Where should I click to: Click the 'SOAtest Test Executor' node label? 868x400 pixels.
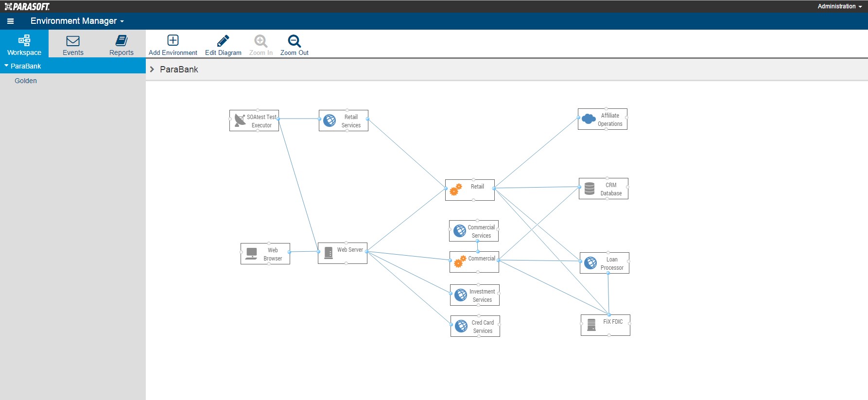(x=261, y=121)
